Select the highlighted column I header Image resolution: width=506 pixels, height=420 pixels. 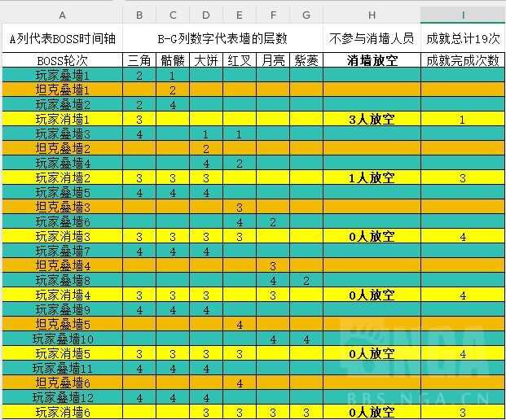(463, 15)
